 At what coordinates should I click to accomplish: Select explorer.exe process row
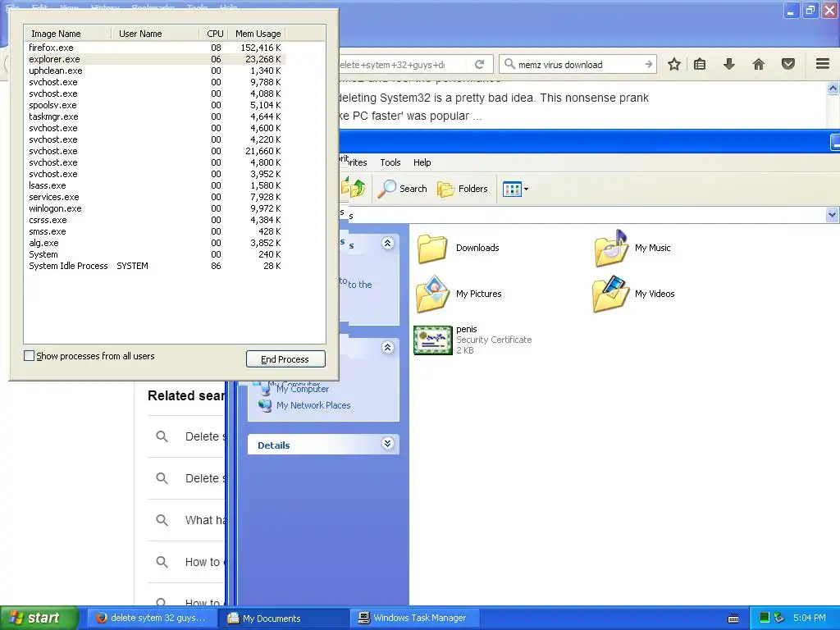[155, 59]
